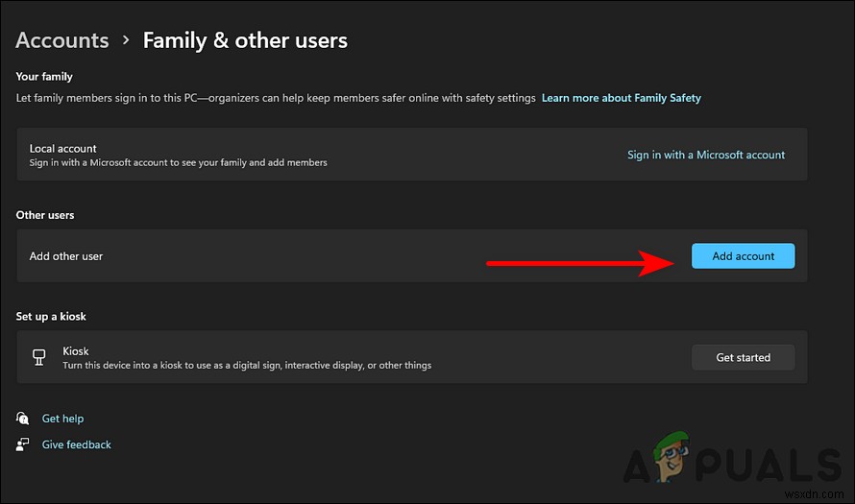
Task: Click the Local account label
Action: click(x=62, y=149)
